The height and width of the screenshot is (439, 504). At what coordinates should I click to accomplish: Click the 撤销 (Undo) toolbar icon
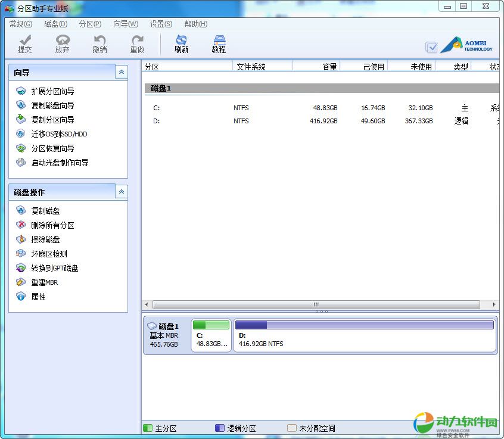pos(99,43)
